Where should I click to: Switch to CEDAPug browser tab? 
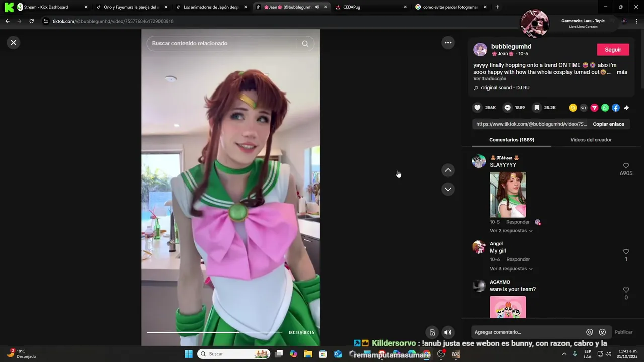click(371, 7)
